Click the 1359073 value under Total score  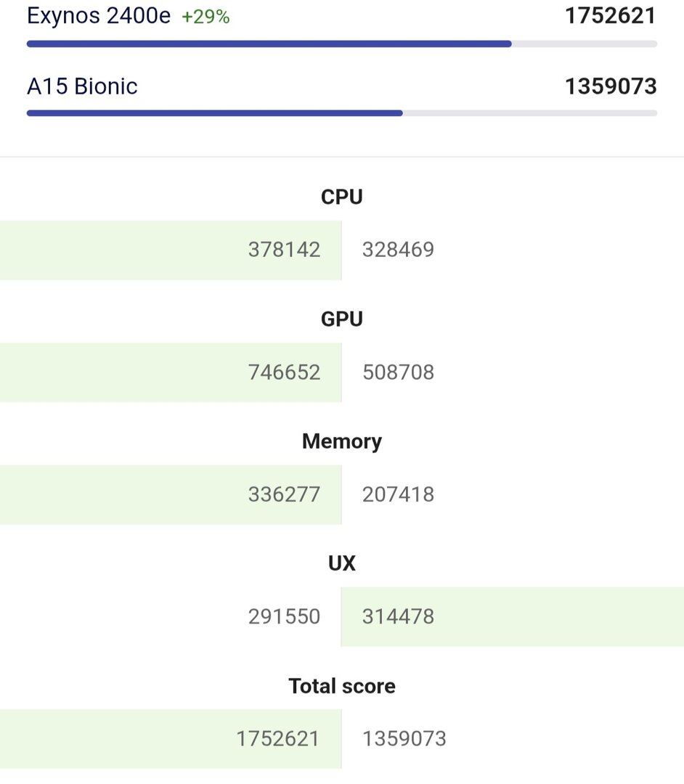point(404,739)
